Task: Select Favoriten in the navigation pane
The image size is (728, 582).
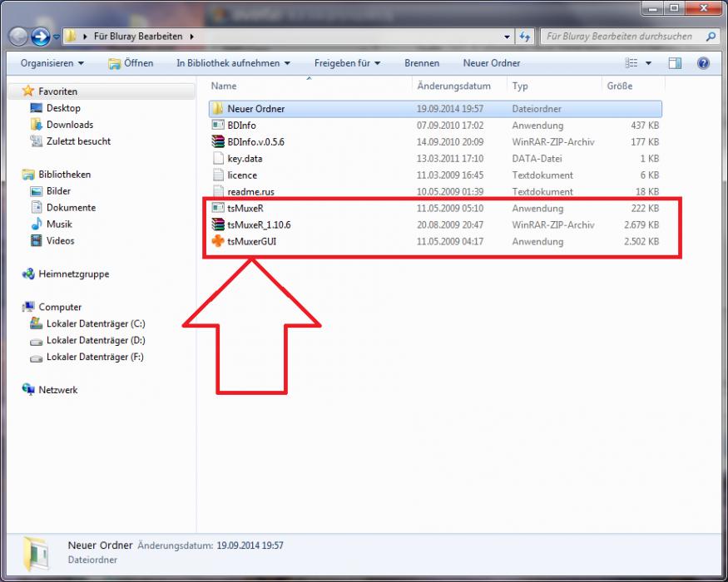Action: (57, 91)
